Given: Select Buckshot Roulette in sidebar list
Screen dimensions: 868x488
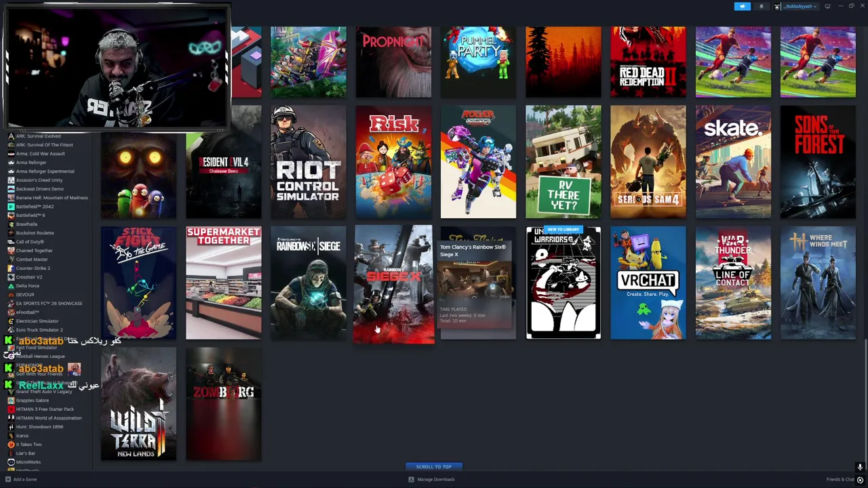Looking at the screenshot, I should [x=35, y=233].
